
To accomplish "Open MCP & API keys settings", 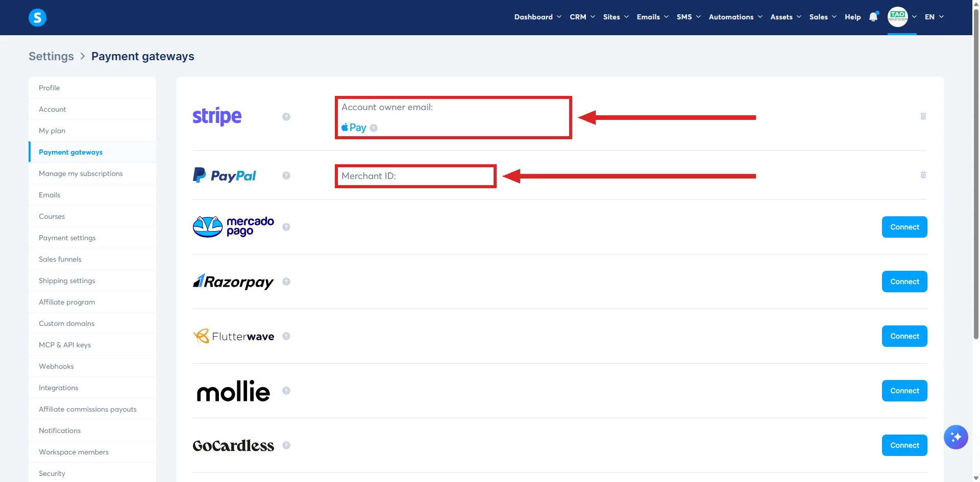I will (x=92, y=345).
